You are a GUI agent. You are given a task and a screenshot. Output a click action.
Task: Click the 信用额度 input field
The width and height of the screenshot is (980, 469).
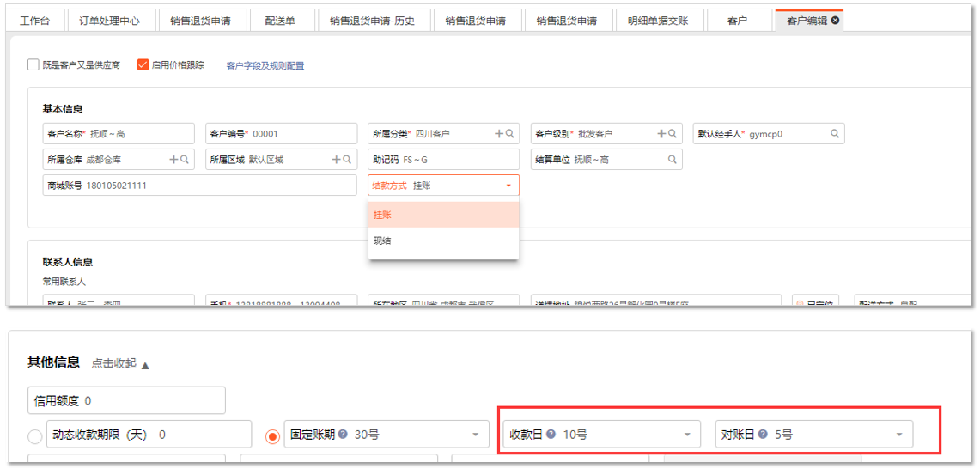126,401
